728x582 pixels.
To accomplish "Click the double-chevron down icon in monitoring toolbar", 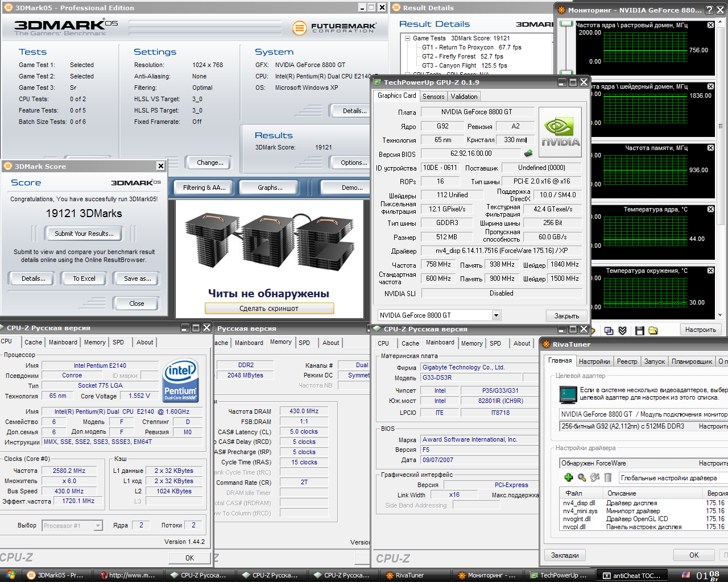I will (x=622, y=330).
